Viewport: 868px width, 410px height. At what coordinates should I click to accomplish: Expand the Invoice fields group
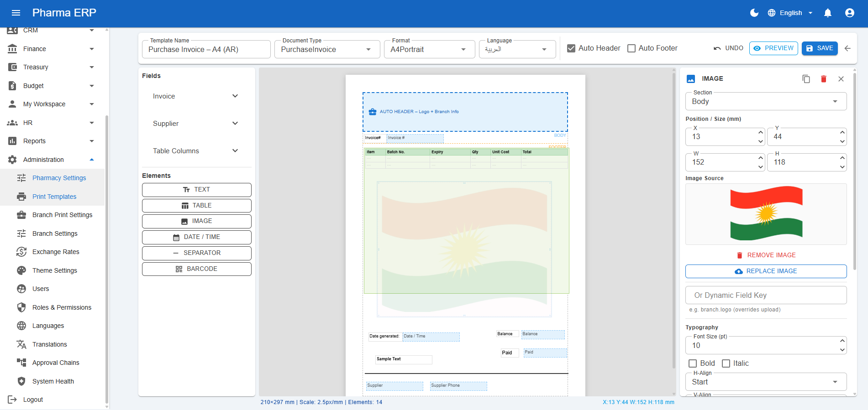[196, 96]
